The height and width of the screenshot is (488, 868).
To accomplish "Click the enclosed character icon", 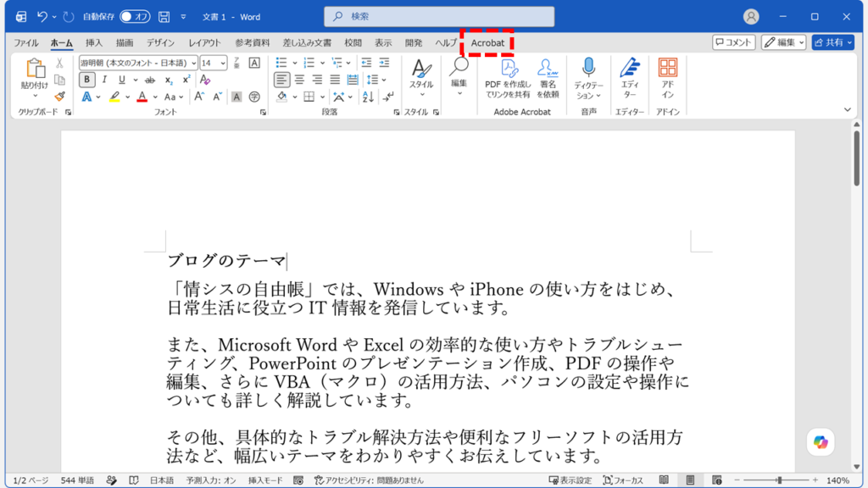I will point(254,97).
